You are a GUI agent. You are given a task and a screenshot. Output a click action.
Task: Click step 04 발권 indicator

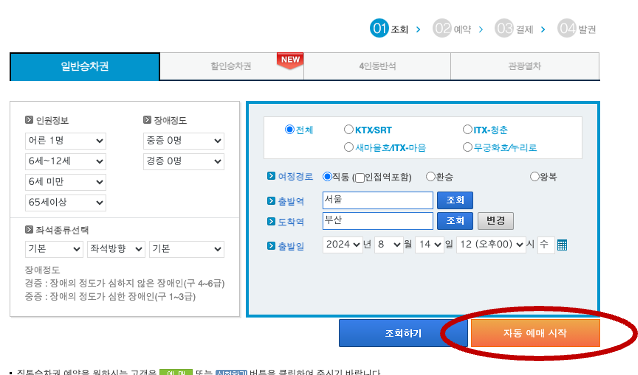coord(577,28)
